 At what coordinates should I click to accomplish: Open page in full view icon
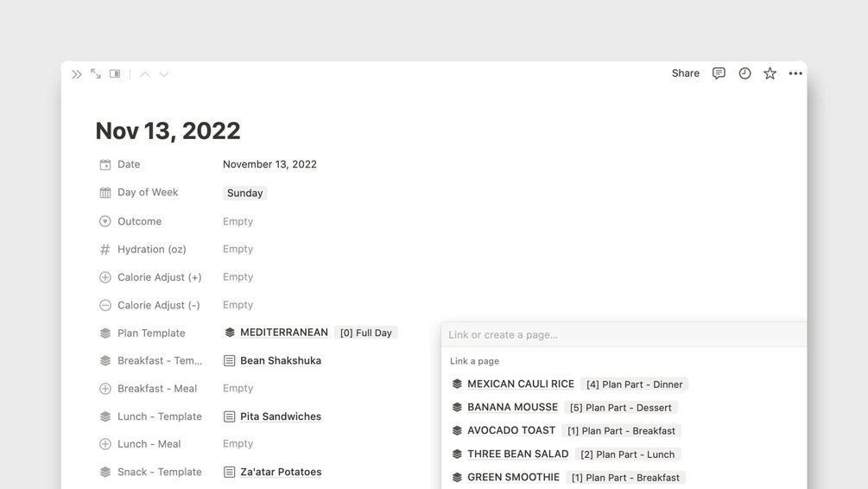[x=96, y=73]
